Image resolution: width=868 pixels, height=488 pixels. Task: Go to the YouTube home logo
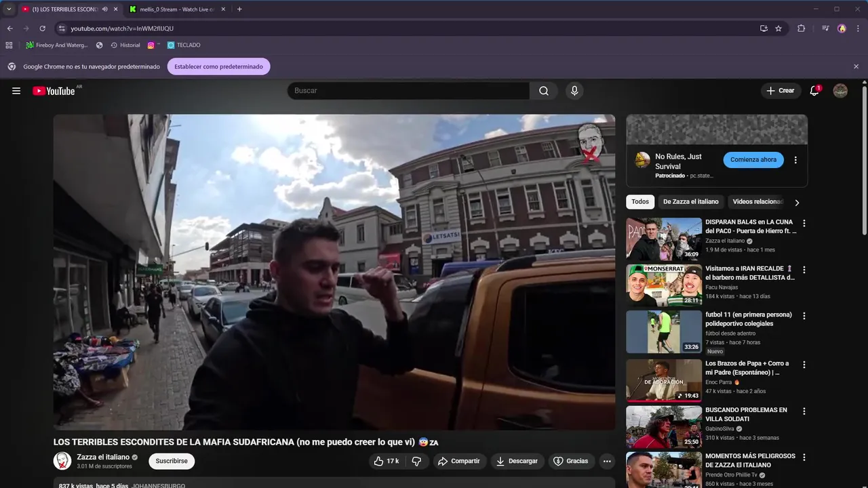(x=54, y=91)
